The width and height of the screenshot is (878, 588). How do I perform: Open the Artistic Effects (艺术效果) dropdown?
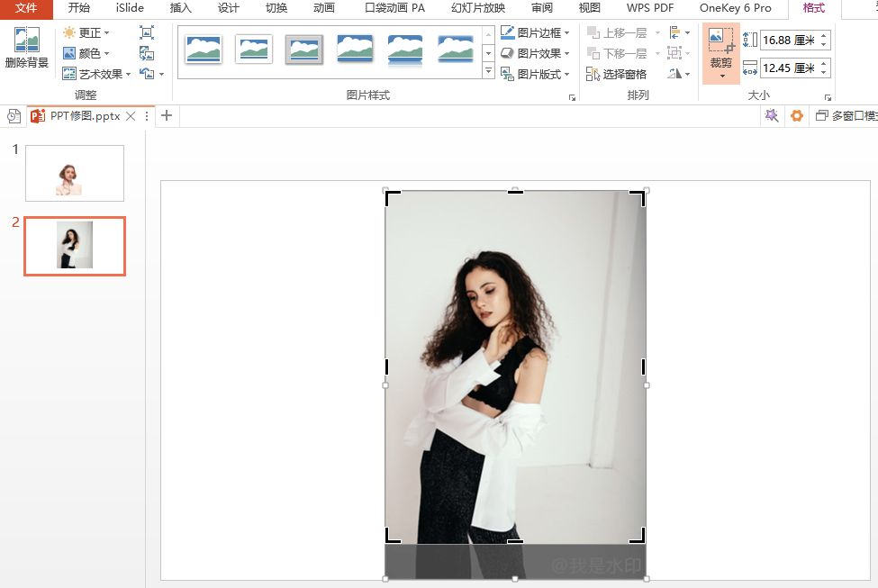point(96,74)
